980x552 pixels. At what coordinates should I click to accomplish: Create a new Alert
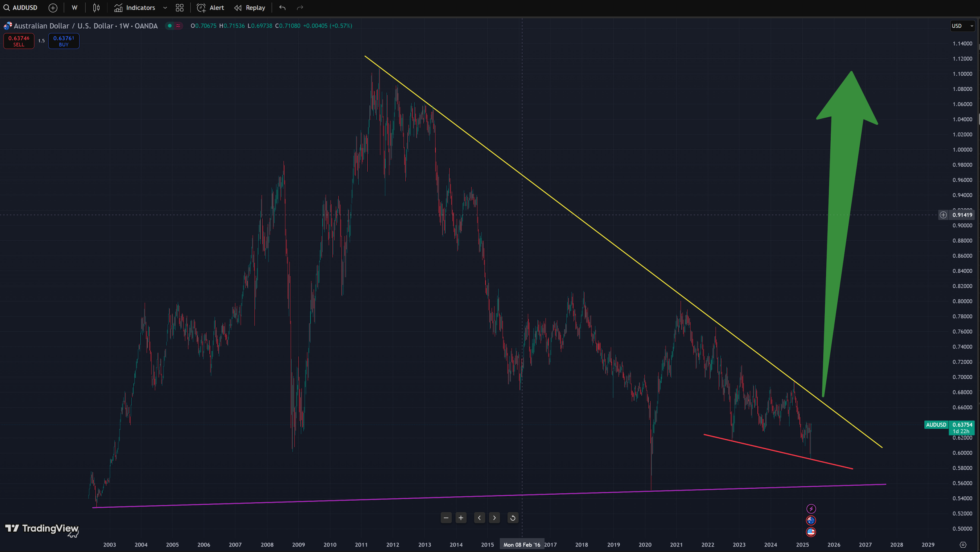click(x=211, y=8)
